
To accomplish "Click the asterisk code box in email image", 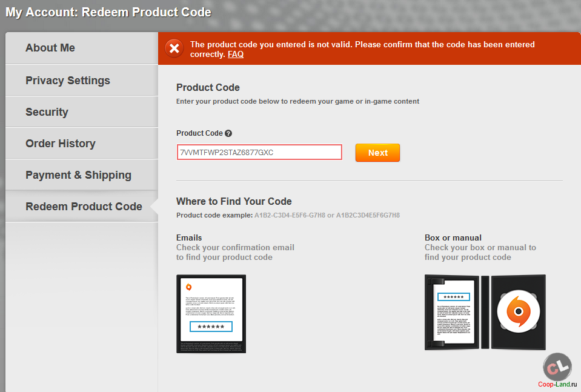I will pos(211,327).
